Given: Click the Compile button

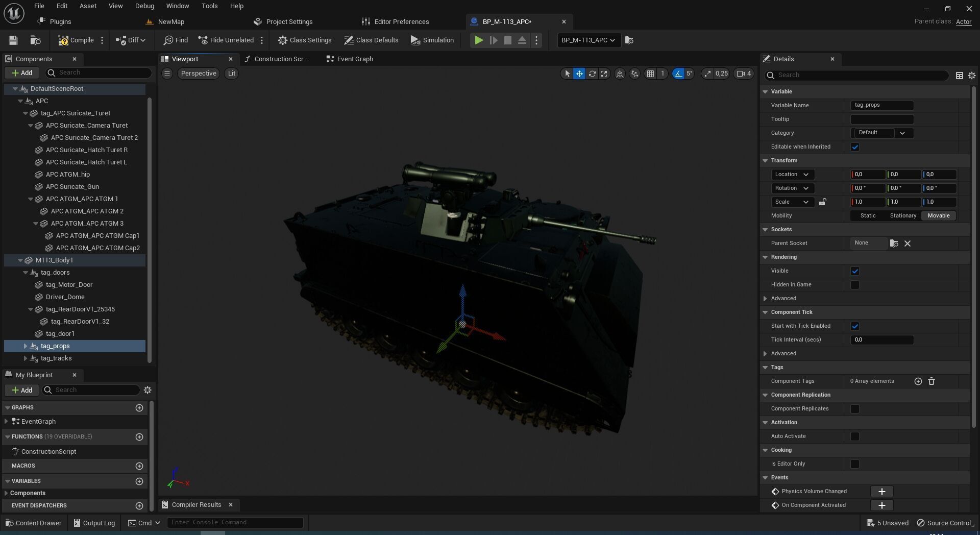Looking at the screenshot, I should (76, 40).
